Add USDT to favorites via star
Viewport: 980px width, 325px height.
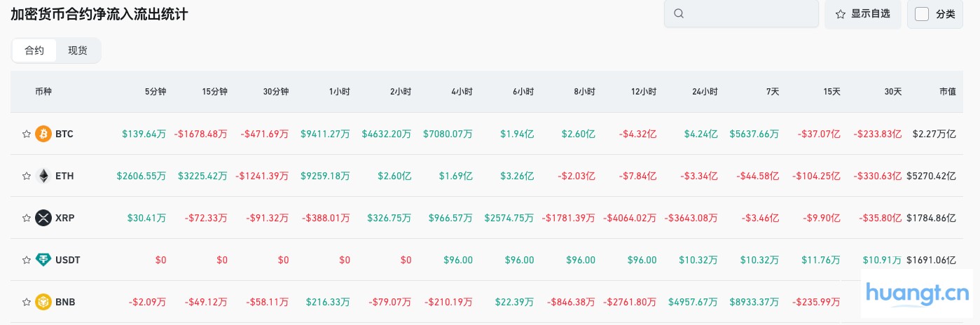26,260
